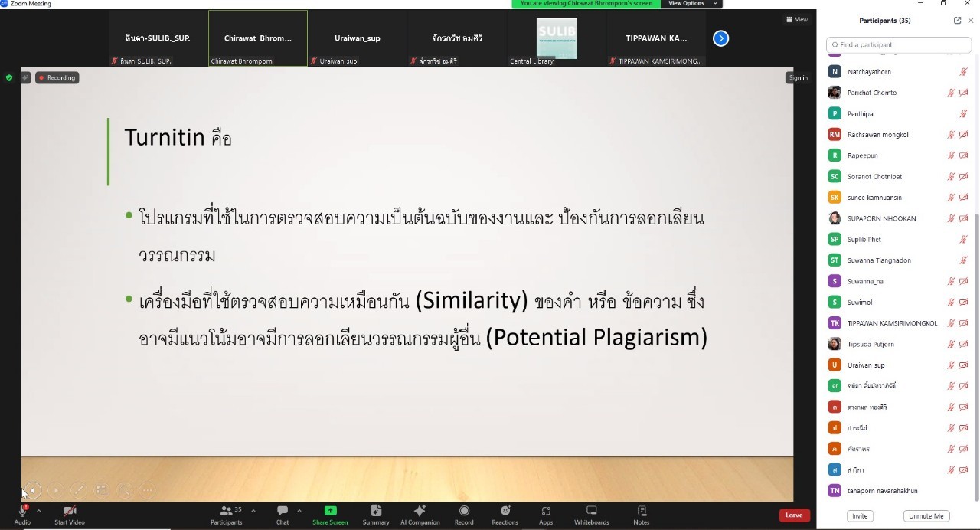
Task: Open the Participants toolbar button
Action: (226, 515)
